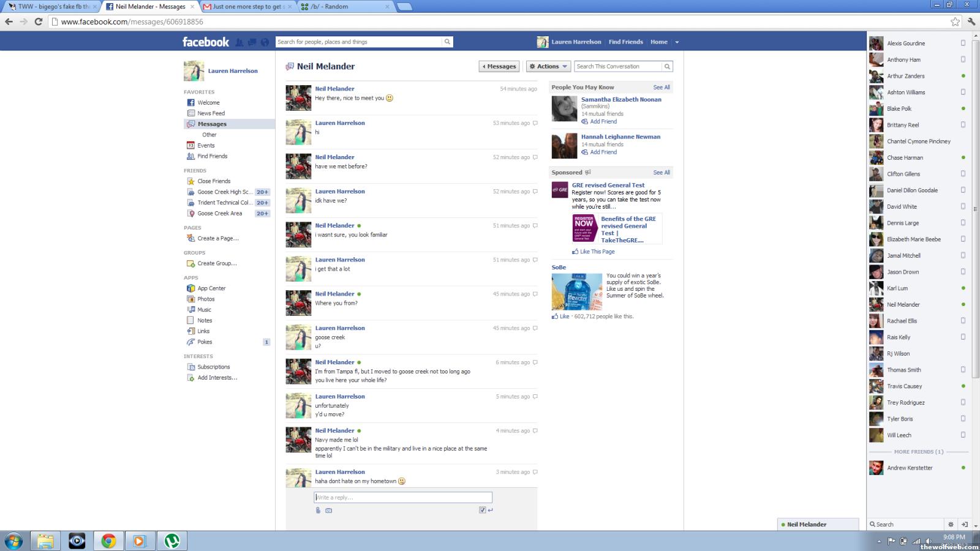The image size is (980, 551).
Task: Open chat with Karl Lum in sidebar
Action: (897, 288)
